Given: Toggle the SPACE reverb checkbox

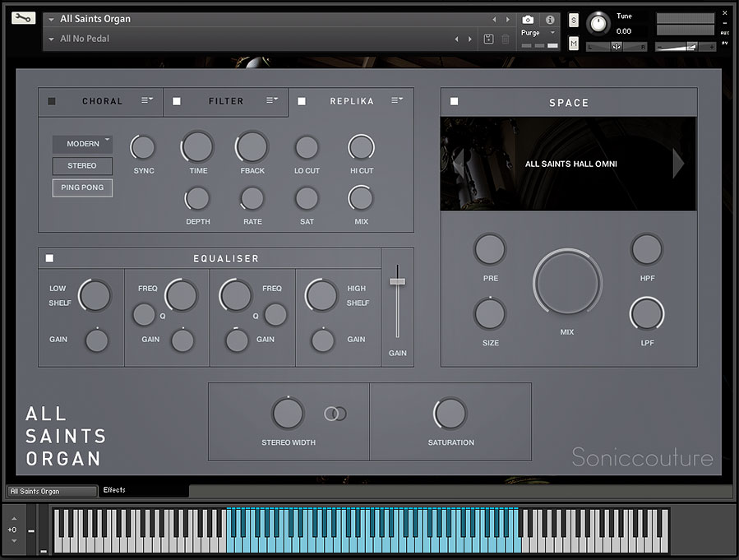Looking at the screenshot, I should coord(455,101).
